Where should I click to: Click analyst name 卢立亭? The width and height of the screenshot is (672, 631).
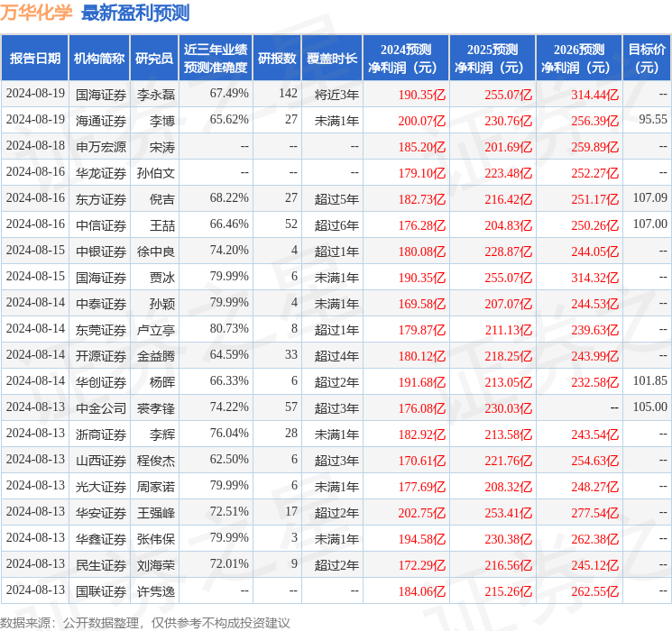pyautogui.click(x=155, y=330)
